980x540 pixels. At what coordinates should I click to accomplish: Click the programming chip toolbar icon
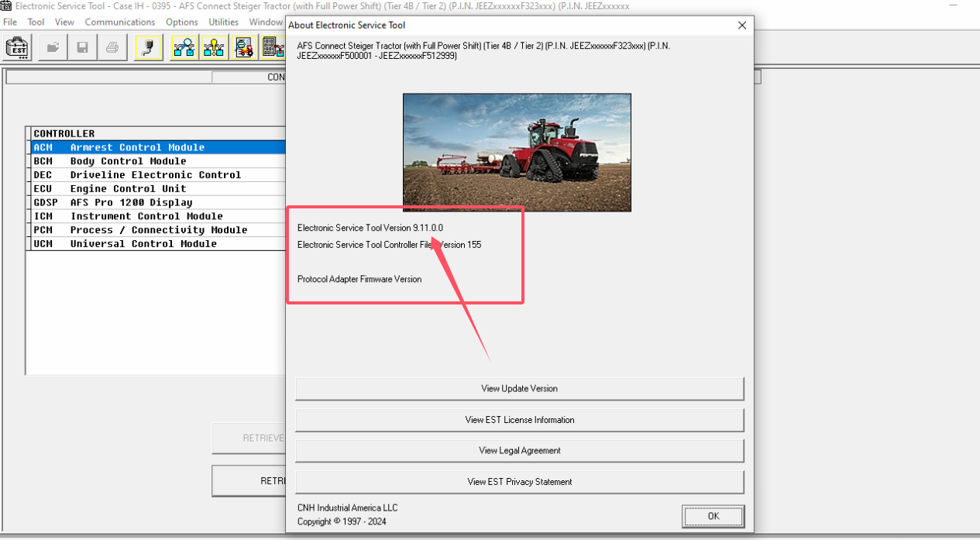(x=273, y=47)
